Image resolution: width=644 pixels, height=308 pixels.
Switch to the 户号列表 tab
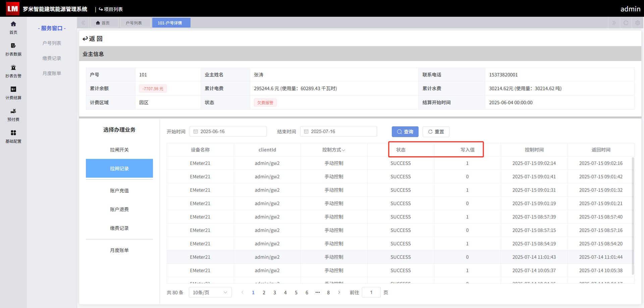click(x=134, y=23)
